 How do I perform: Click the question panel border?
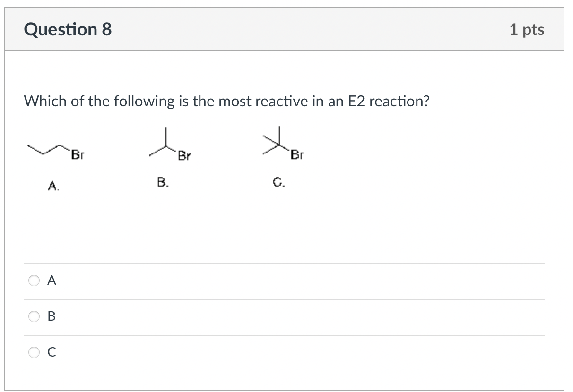coord(6,196)
